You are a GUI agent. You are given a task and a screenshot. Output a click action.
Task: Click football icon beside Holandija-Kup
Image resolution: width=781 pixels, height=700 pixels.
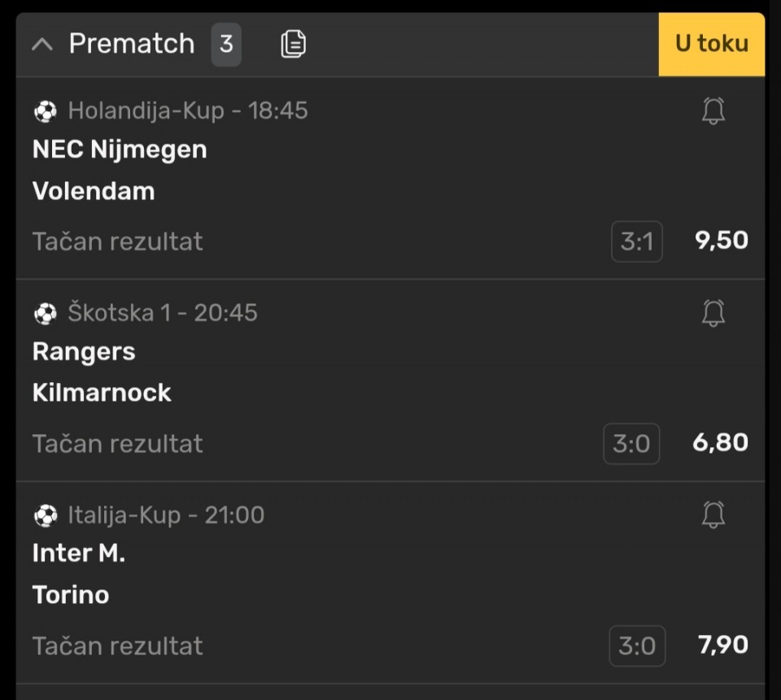[46, 111]
